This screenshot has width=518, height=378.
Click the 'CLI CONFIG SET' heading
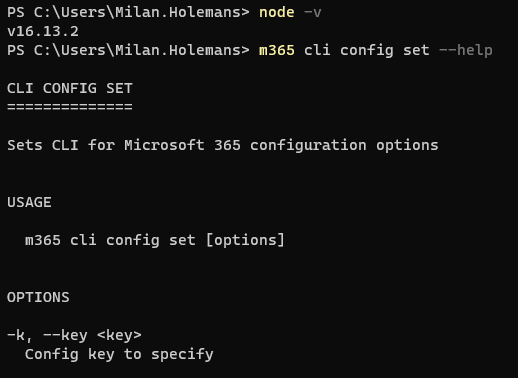coord(70,88)
